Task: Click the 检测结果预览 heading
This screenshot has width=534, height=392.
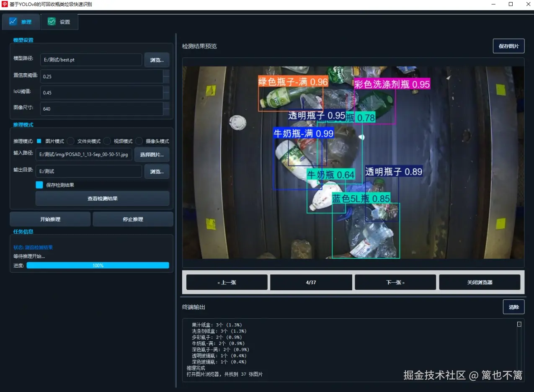Action: (199, 46)
